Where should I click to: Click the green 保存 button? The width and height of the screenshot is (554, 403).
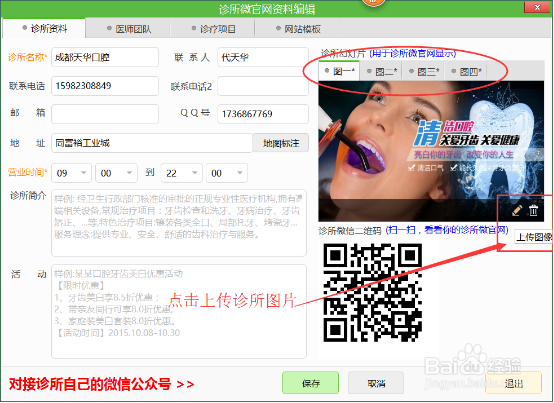point(311,383)
